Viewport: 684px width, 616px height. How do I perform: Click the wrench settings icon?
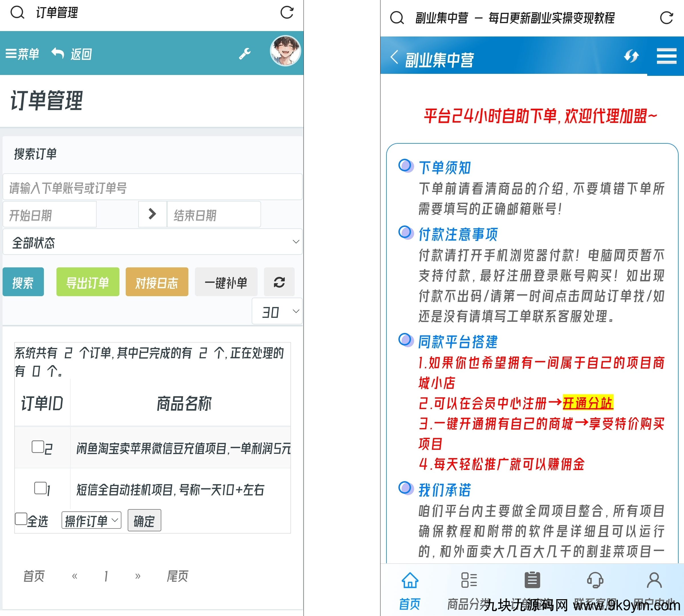pyautogui.click(x=245, y=54)
